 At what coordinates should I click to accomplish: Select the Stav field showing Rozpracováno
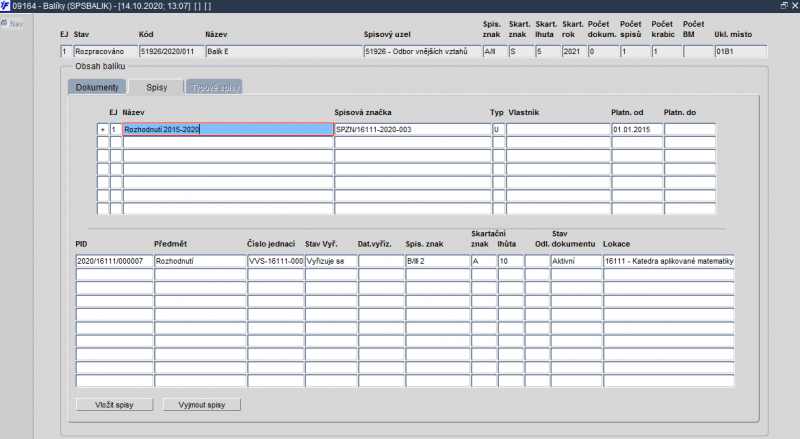pos(104,51)
